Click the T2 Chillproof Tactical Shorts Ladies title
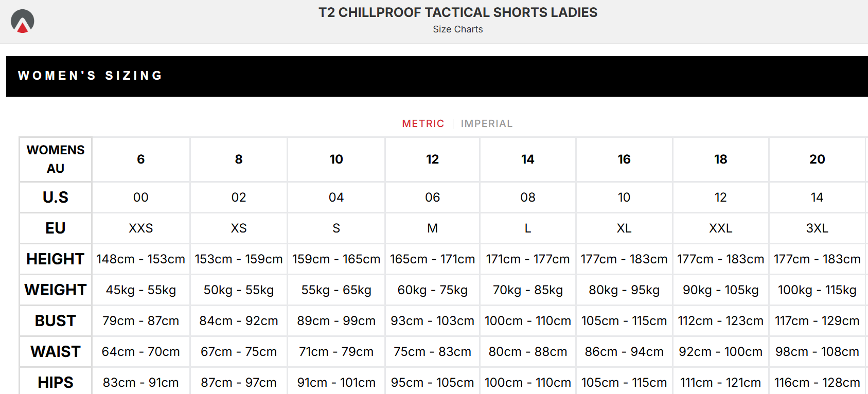Viewport: 868px width, 394px height. [457, 12]
